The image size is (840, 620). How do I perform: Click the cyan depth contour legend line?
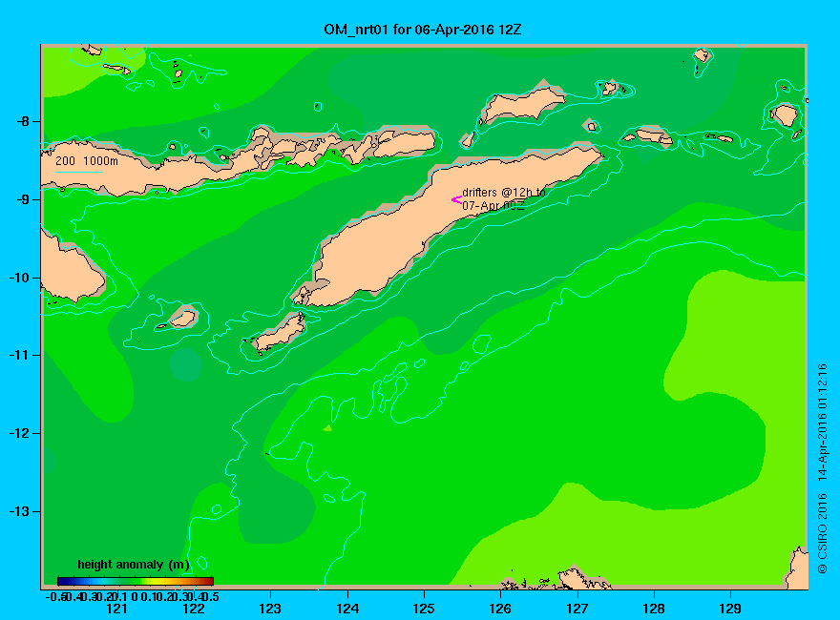(x=78, y=172)
